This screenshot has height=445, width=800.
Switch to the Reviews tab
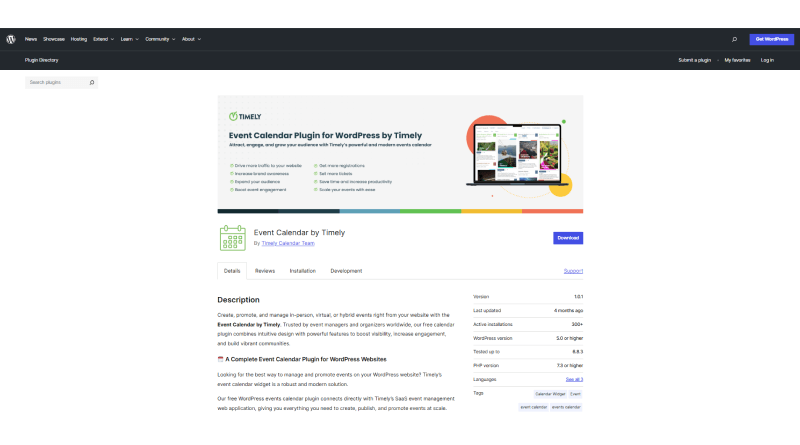point(265,271)
